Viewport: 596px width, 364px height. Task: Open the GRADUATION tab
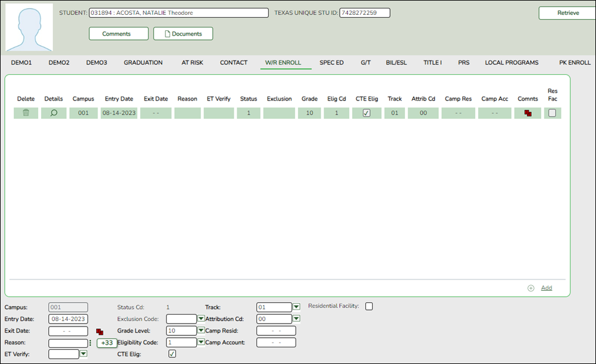143,62
